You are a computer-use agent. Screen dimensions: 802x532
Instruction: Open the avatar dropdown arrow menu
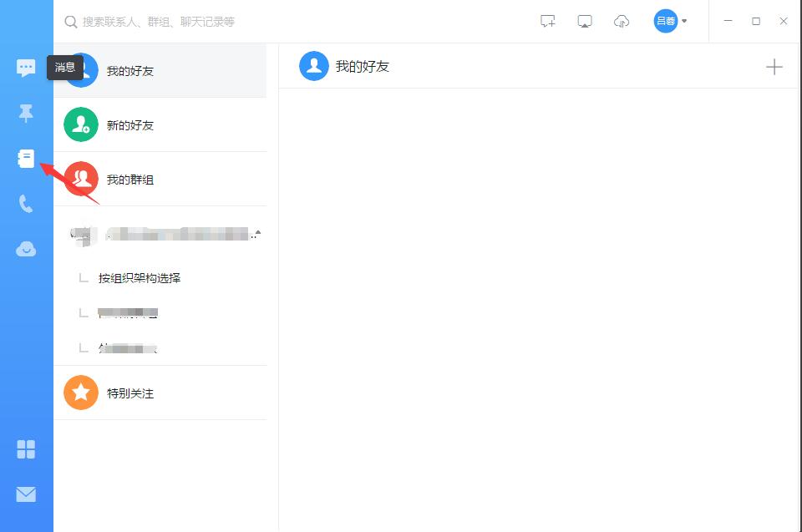(x=683, y=21)
